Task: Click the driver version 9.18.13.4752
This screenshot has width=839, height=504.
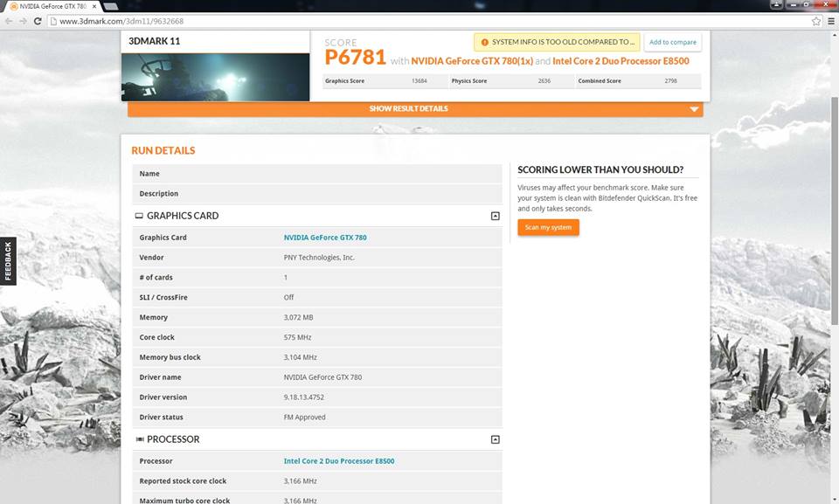Action: pos(304,397)
